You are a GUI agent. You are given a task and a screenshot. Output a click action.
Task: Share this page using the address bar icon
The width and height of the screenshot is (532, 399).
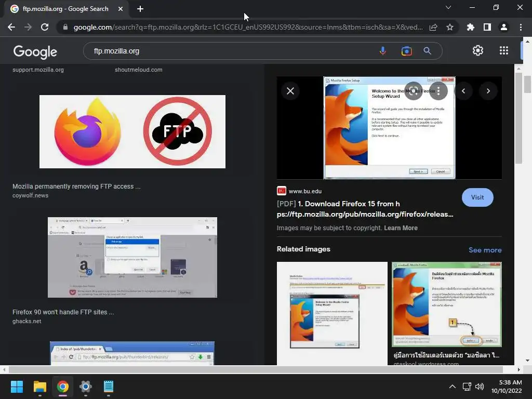433,27
